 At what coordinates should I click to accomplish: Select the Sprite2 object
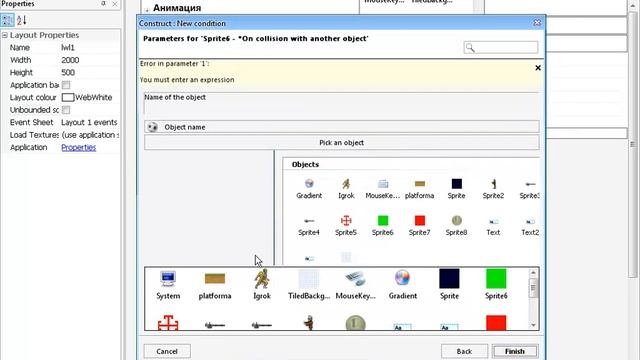[493, 189]
